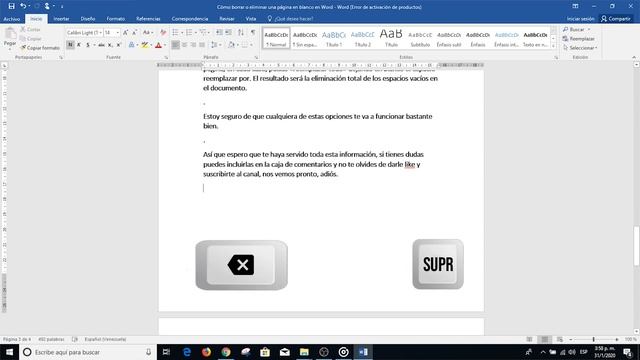Expand the styles gallery
Viewport: 640px width, 360px height.
553,47
